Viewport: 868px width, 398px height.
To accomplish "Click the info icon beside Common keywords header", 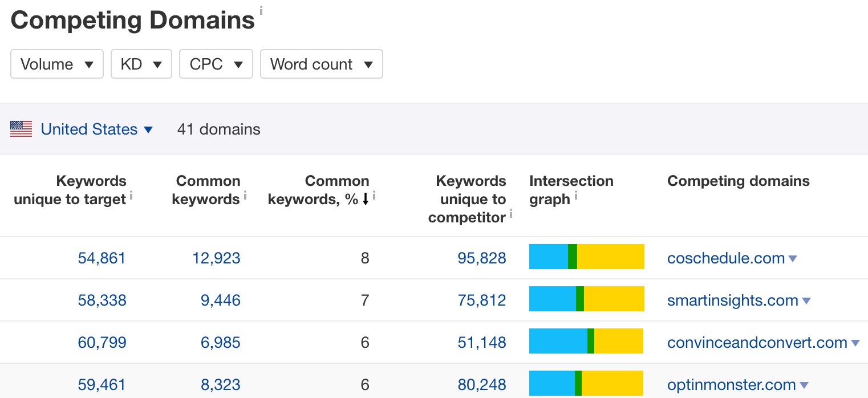I will (x=245, y=195).
